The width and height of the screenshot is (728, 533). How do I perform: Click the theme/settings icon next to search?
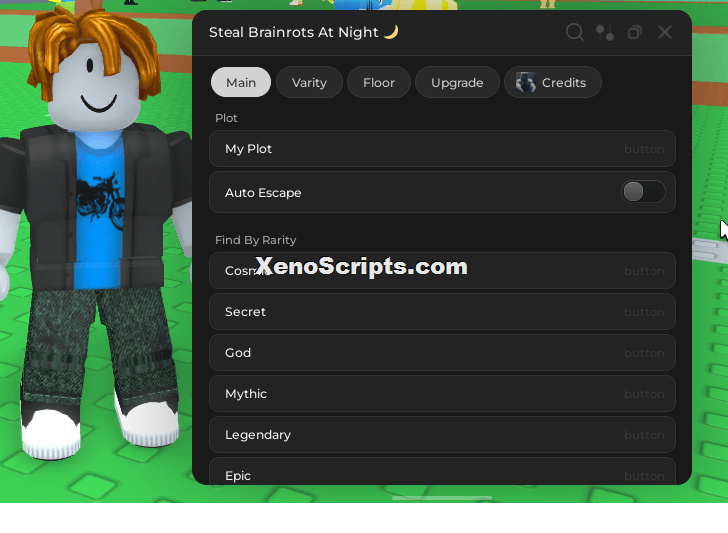coord(605,32)
